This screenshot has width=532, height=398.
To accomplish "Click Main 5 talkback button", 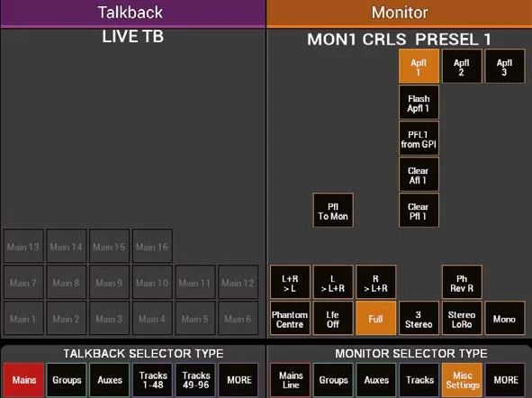I will click(195, 318).
